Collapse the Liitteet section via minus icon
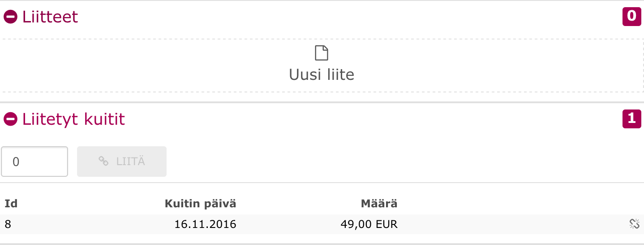 10,17
